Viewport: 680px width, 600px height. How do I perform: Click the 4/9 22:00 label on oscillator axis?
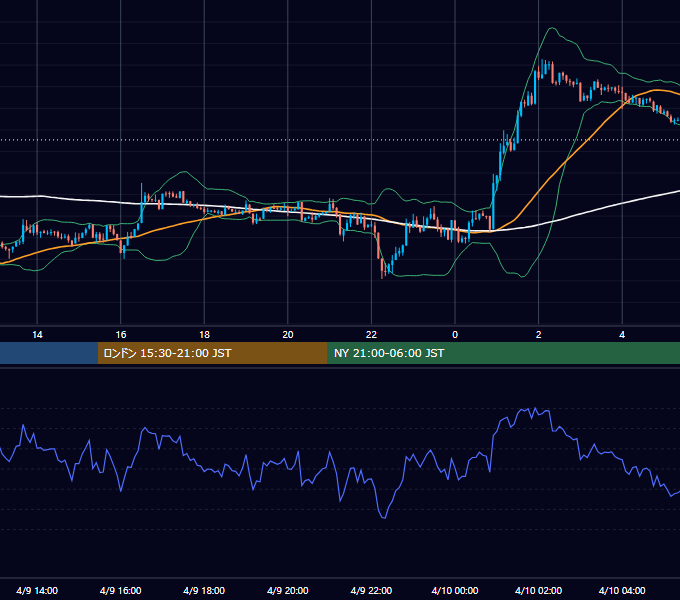(x=371, y=590)
